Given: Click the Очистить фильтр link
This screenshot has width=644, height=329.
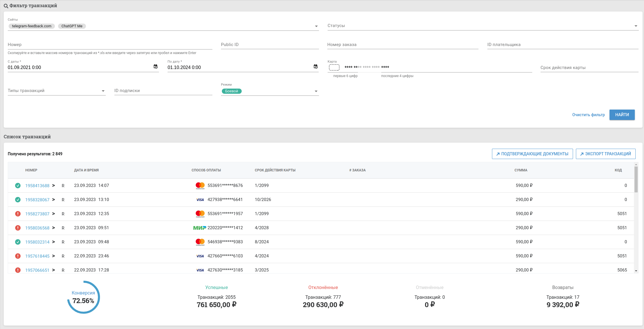Looking at the screenshot, I should coord(588,115).
